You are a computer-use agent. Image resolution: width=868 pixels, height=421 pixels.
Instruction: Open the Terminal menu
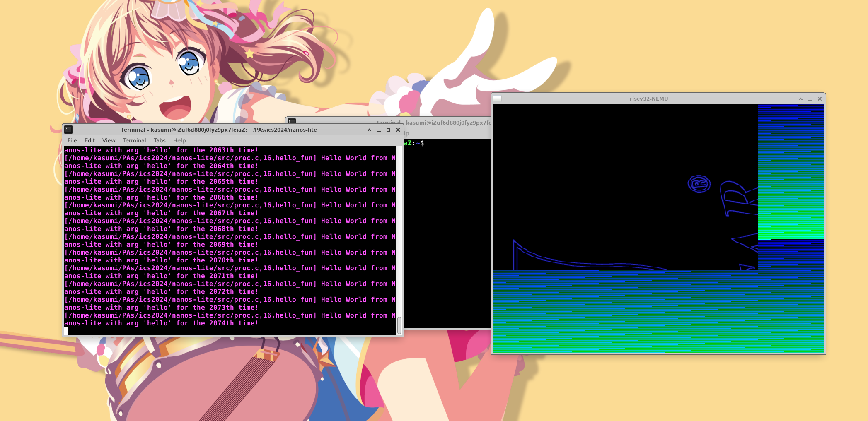point(134,140)
